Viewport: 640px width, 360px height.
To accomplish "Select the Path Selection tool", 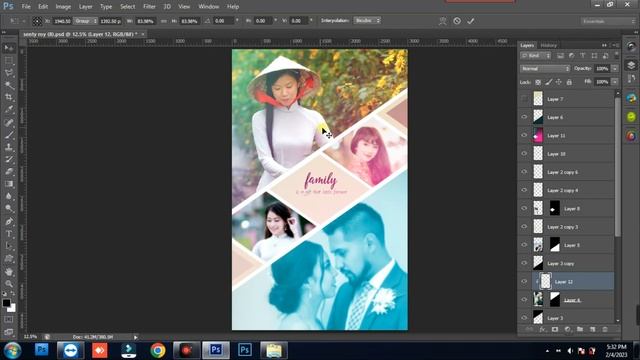I will pyautogui.click(x=9, y=247).
